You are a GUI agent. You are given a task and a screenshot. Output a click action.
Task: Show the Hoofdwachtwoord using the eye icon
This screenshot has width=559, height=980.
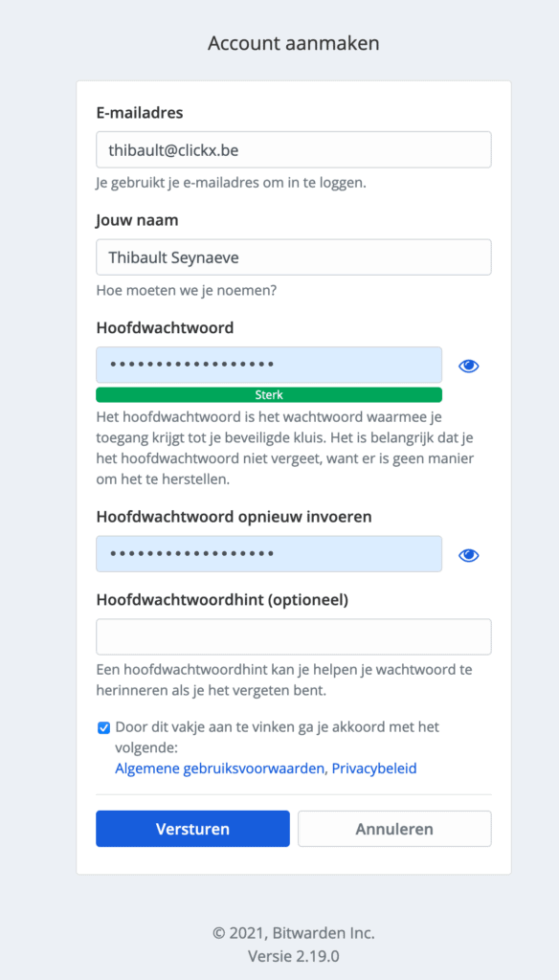pyautogui.click(x=468, y=367)
